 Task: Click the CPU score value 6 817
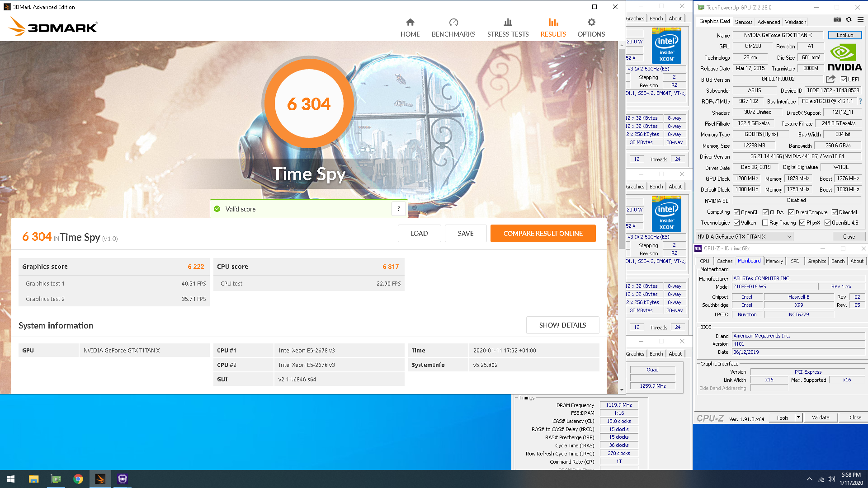point(391,267)
